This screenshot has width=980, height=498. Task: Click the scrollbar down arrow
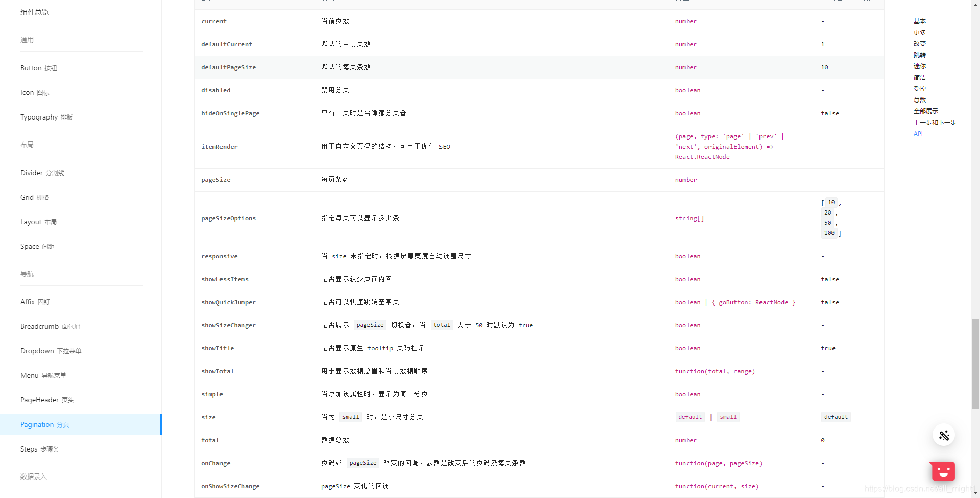click(x=975, y=493)
